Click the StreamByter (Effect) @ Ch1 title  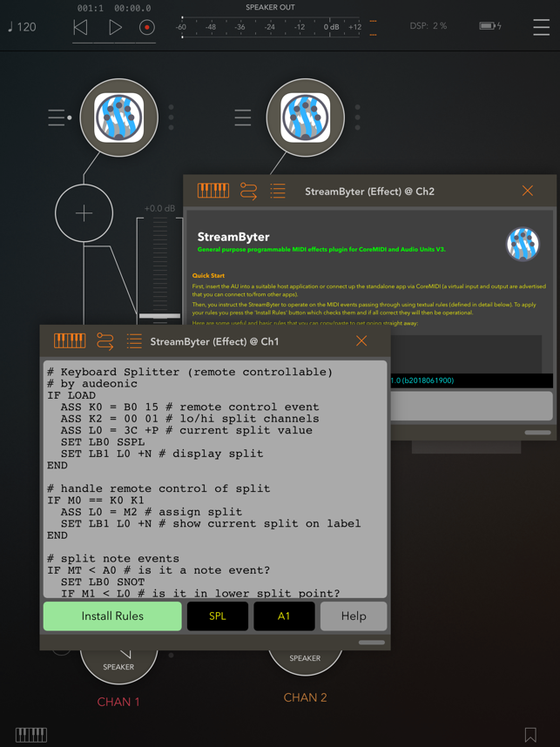point(214,341)
